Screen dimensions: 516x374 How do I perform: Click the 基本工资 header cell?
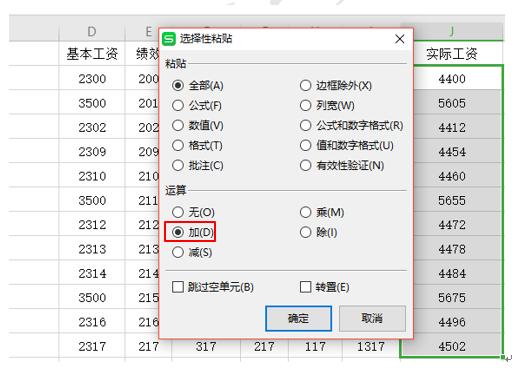[92, 54]
